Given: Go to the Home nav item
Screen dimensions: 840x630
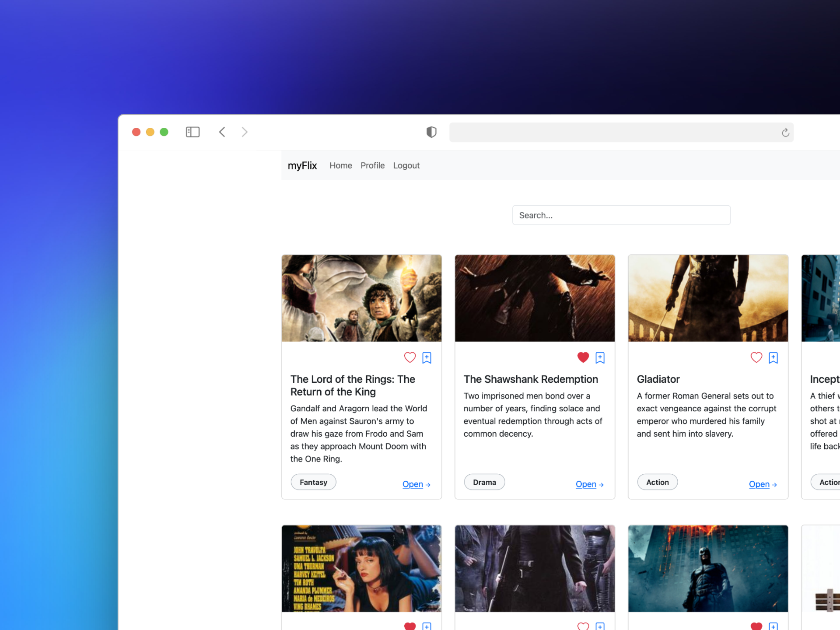Looking at the screenshot, I should tap(341, 165).
